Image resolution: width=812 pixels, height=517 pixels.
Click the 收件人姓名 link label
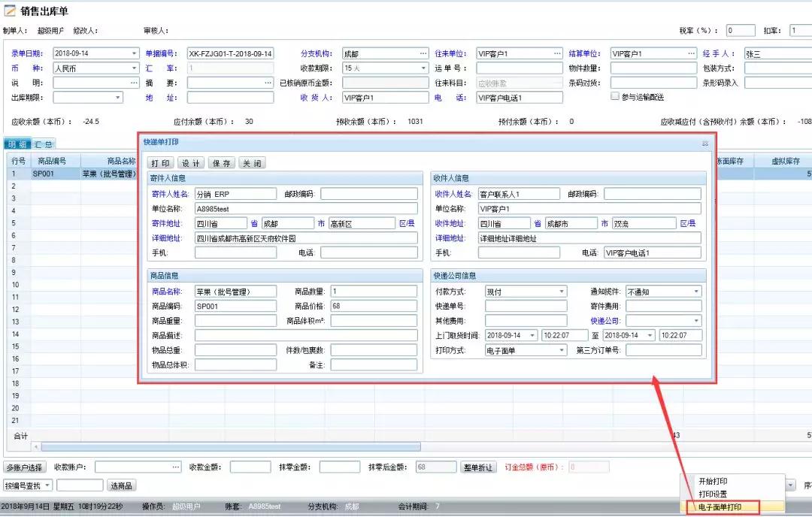(x=453, y=194)
